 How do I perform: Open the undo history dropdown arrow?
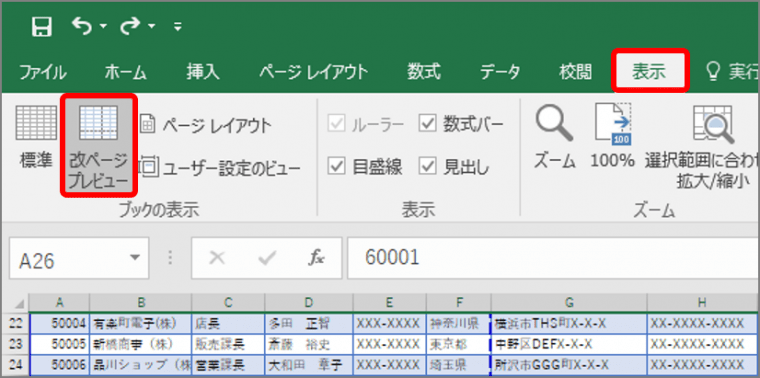point(103,27)
